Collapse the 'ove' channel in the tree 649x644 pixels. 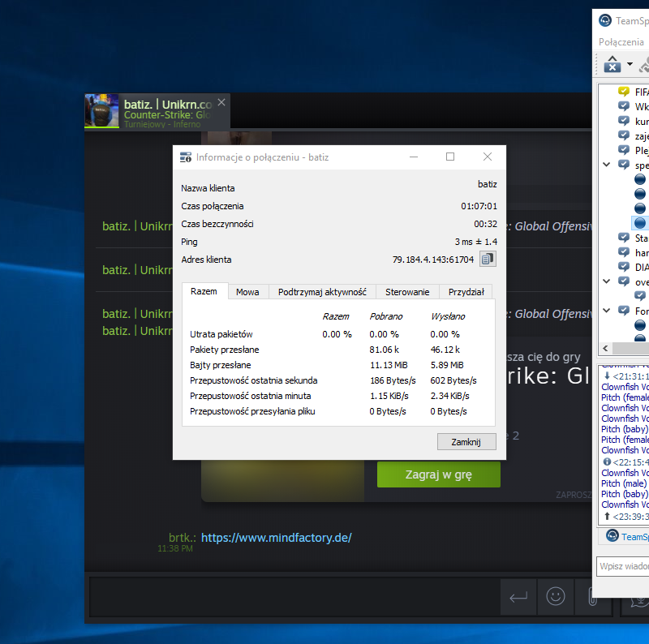(606, 281)
